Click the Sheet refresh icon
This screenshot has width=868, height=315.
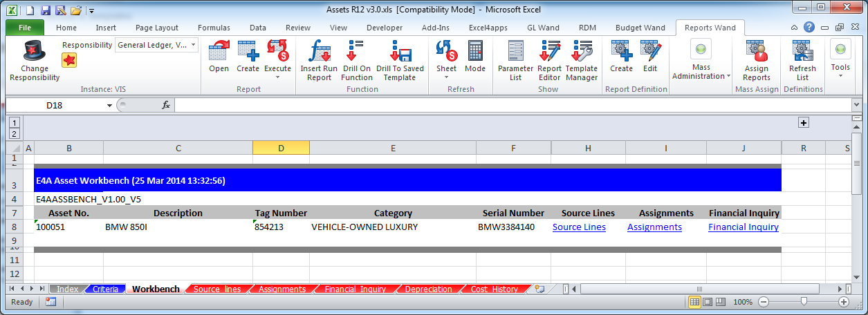(446, 52)
